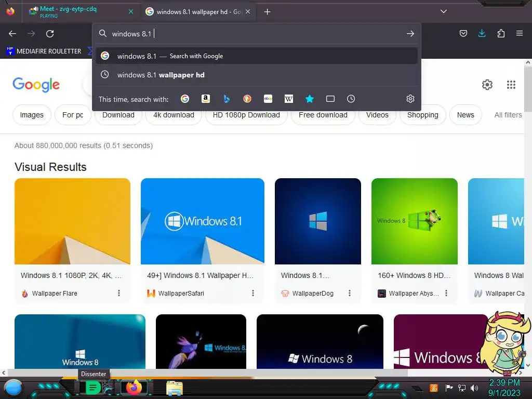Viewport: 532px width, 399px height.
Task: Open the 49+] Windows 8.1 Wallpaper title link
Action: pos(200,275)
